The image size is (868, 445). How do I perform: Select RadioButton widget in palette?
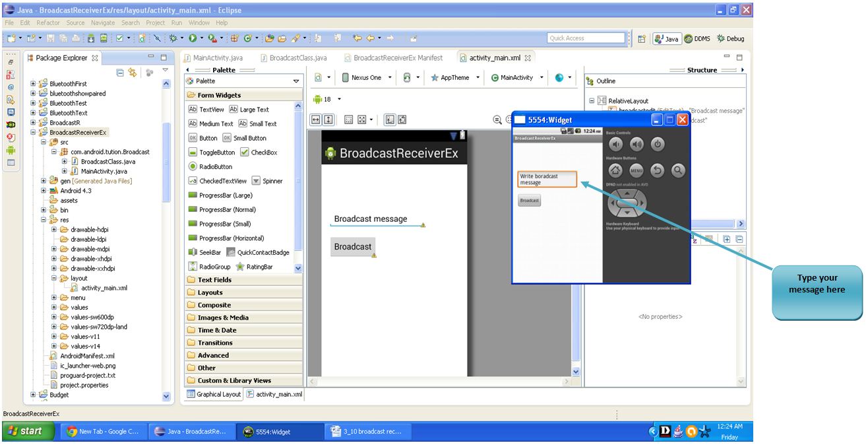coord(210,166)
